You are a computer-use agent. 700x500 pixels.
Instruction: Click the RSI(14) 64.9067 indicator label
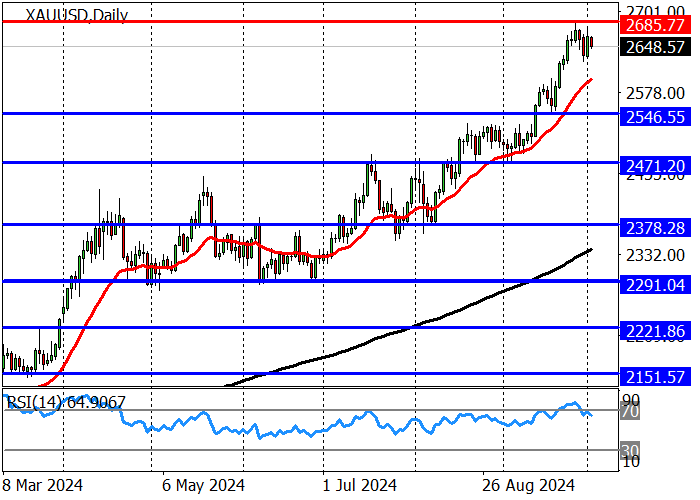tap(66, 403)
